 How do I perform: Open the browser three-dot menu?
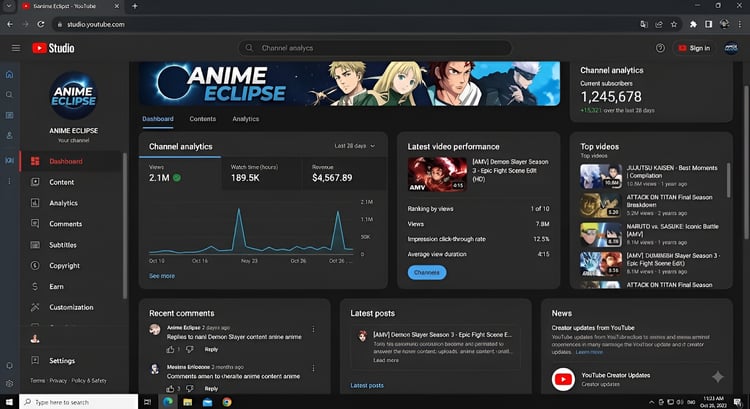click(x=740, y=24)
